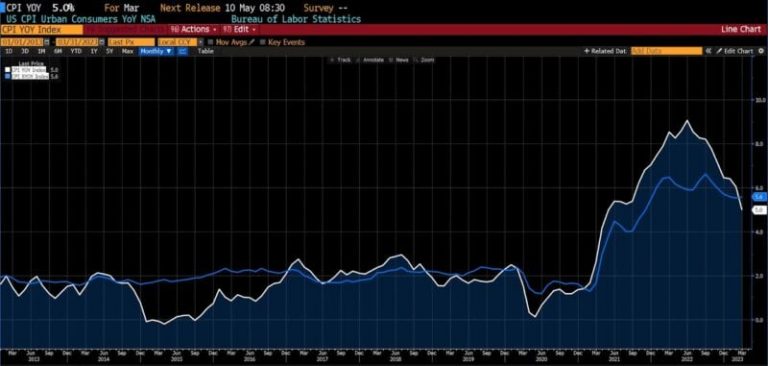This screenshot has height=366, width=768.
Task: Open the start date calendar picker icon
Action: [x=47, y=42]
